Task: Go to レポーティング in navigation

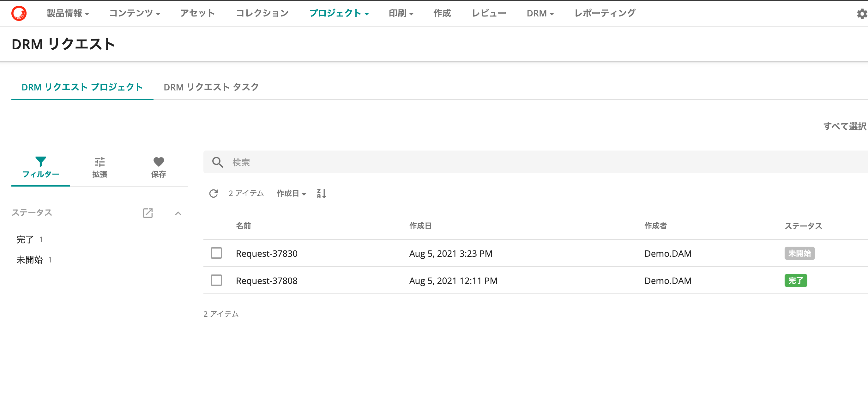Action: (x=605, y=13)
